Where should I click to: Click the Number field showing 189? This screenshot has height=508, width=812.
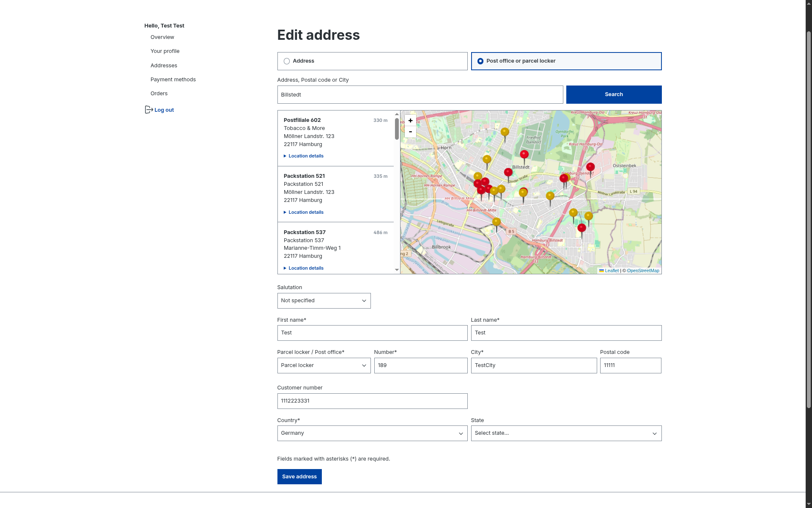[x=421, y=366]
